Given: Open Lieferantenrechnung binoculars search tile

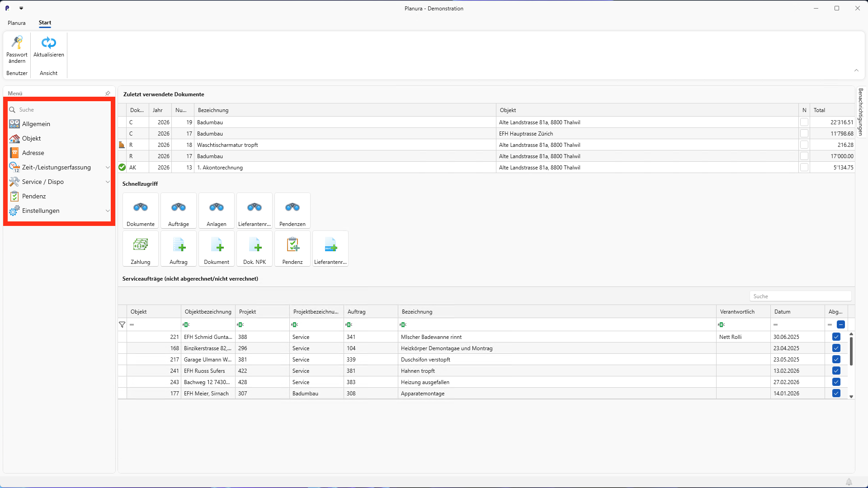Looking at the screenshot, I should 254,211.
